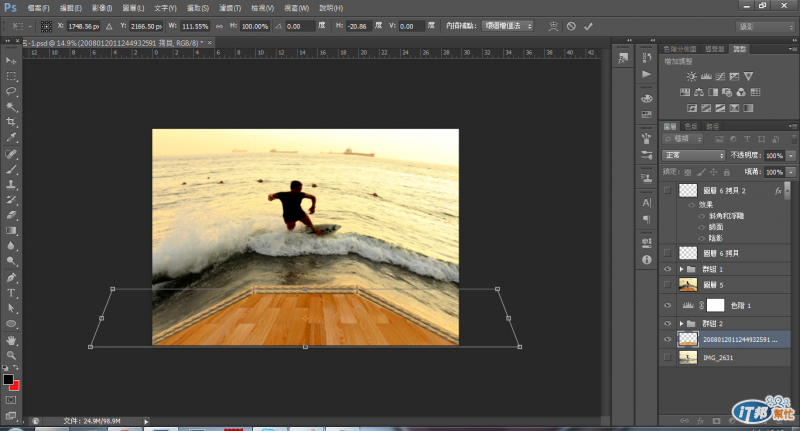Open the blend mode dropdown showing 正常

point(694,156)
